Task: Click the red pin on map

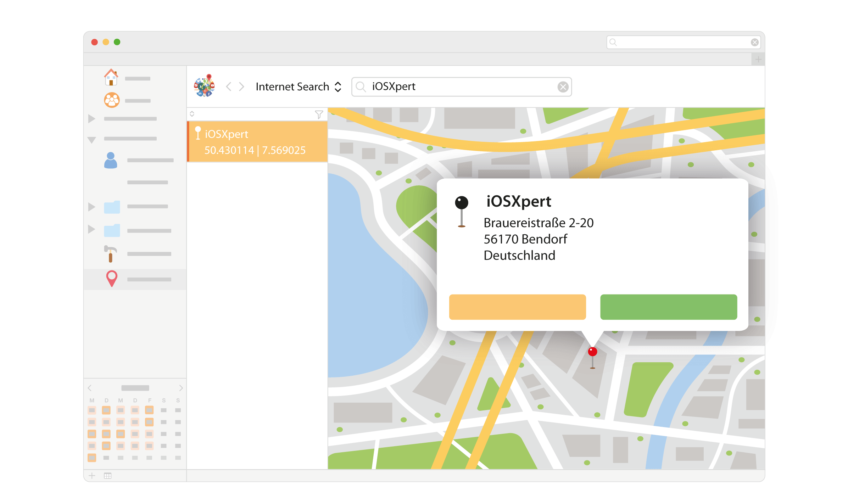Action: tap(592, 358)
